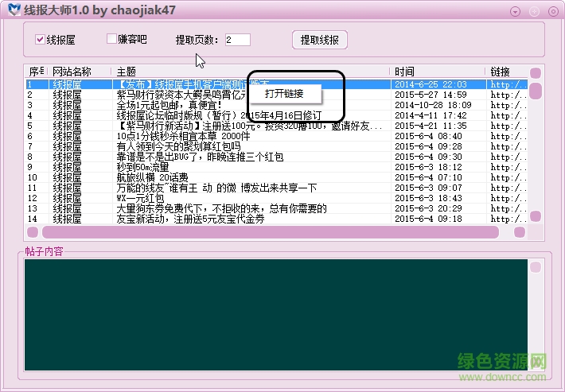The height and width of the screenshot is (392, 565).
Task: Select row 紫马财行获资本大鳄吴鸣霄
Action: (276, 95)
